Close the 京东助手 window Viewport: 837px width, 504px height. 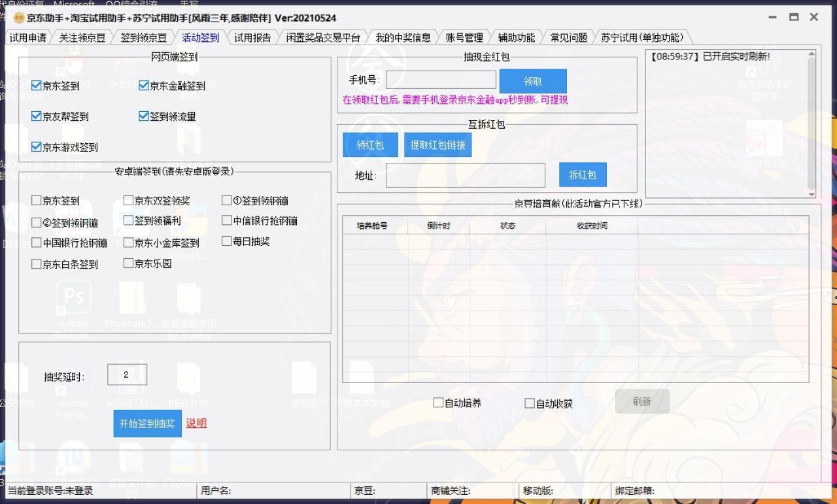pos(814,18)
